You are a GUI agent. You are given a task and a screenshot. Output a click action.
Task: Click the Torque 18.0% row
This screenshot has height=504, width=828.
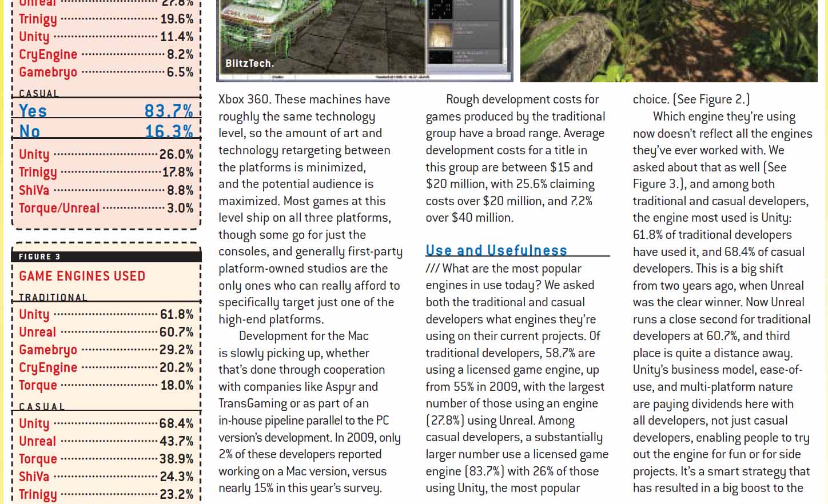(x=106, y=385)
